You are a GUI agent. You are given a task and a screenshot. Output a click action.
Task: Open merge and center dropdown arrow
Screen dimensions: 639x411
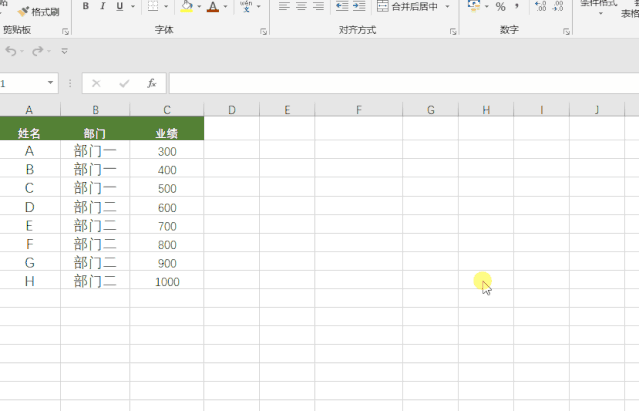click(447, 7)
